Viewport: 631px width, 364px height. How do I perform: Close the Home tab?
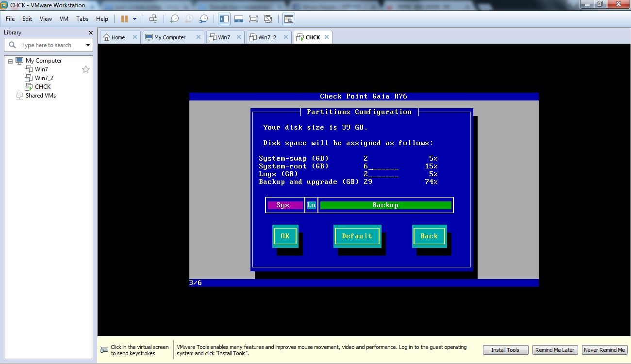(x=134, y=37)
